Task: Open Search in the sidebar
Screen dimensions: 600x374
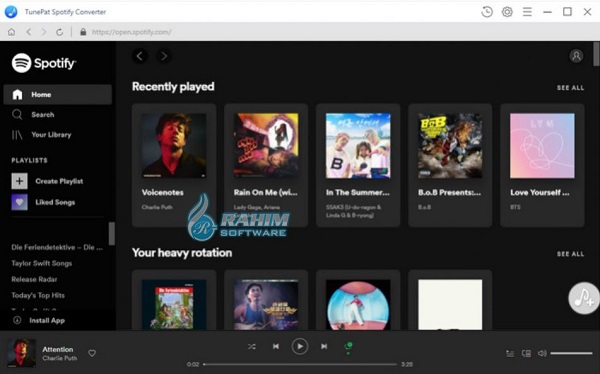Action: coord(57,114)
